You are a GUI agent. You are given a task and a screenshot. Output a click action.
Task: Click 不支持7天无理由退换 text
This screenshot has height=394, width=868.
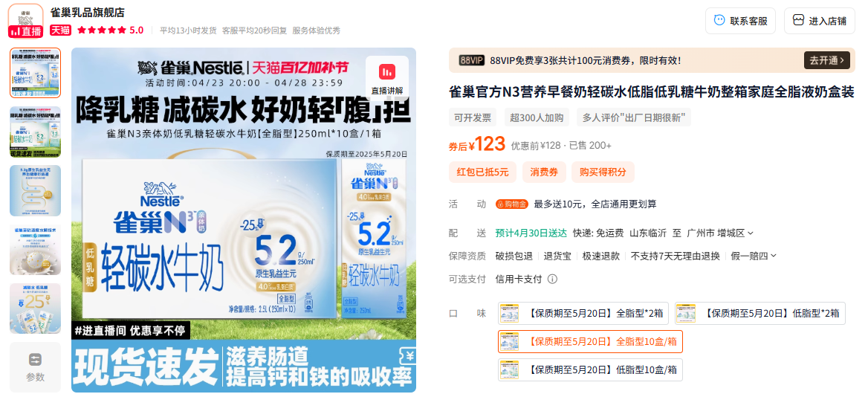point(676,256)
